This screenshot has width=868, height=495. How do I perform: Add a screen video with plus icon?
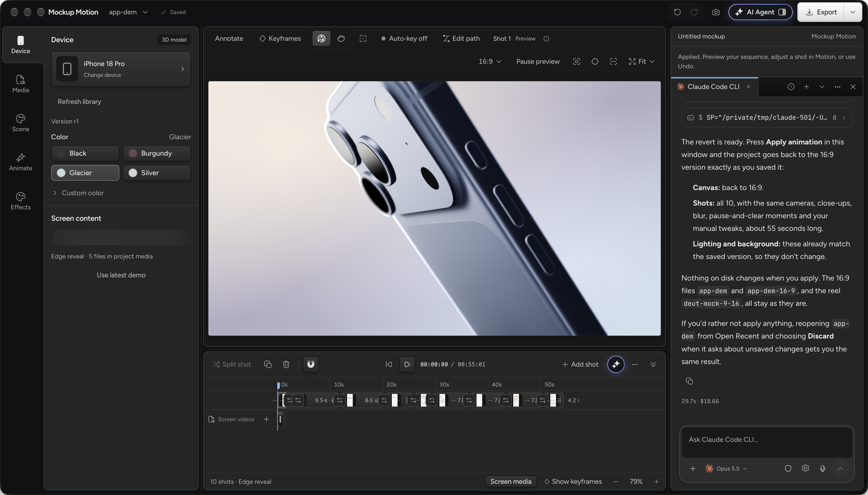coord(266,419)
